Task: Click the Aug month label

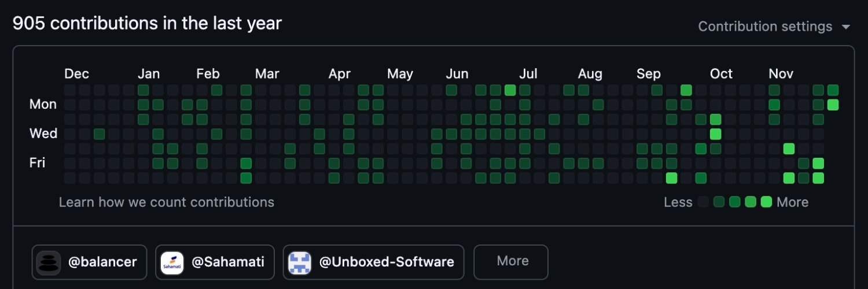Action: [590, 74]
